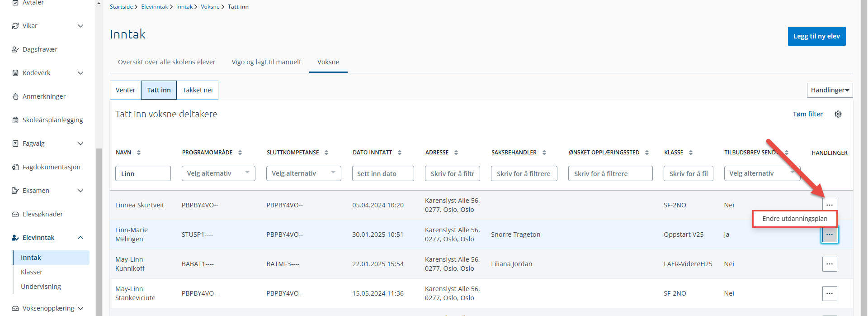Image resolution: width=868 pixels, height=316 pixels.
Task: Select the Takket nei sub-tab
Action: 198,90
